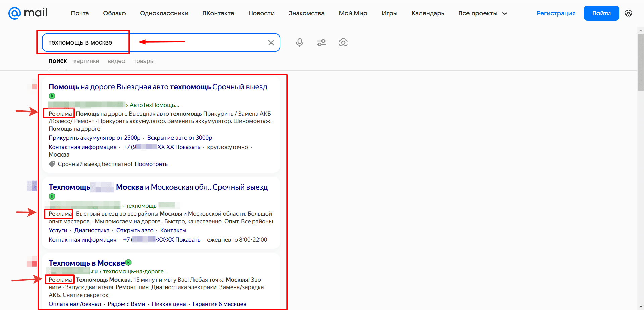The image size is (644, 310).
Task: Open the Гарантия 6 месяцев link
Action: click(219, 304)
